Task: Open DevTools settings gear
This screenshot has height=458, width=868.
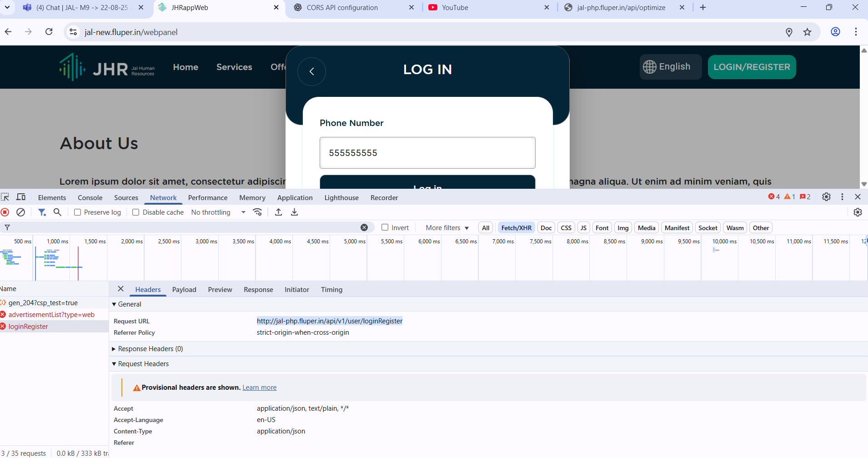Action: [x=826, y=197]
